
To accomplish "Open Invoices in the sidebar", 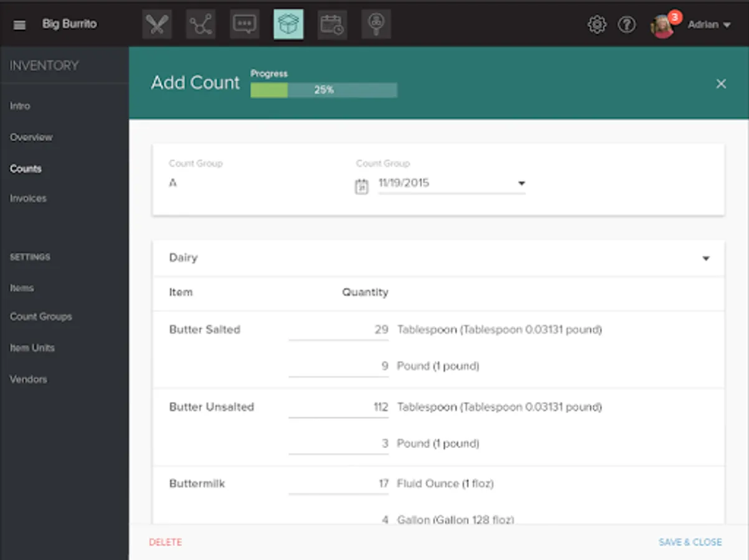I will [x=28, y=198].
